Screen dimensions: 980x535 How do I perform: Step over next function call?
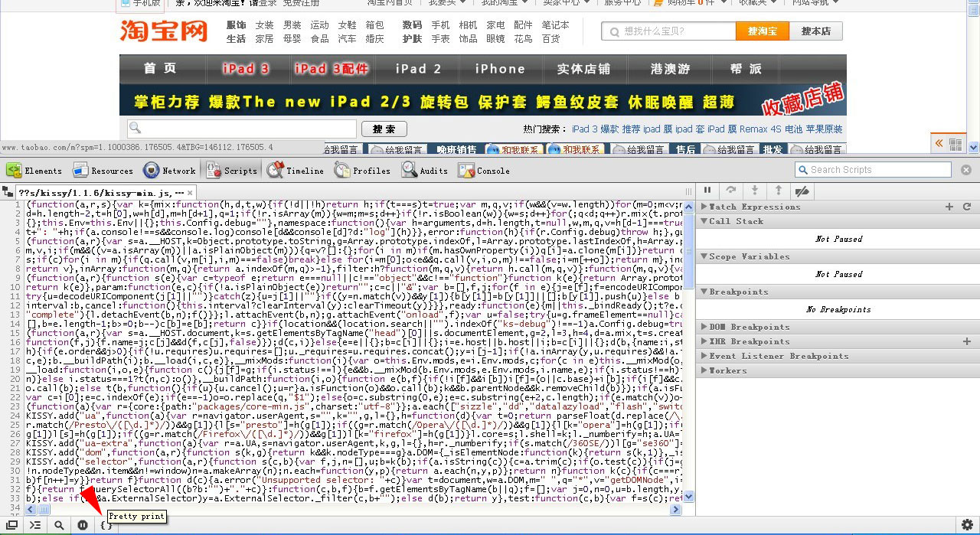(x=729, y=190)
